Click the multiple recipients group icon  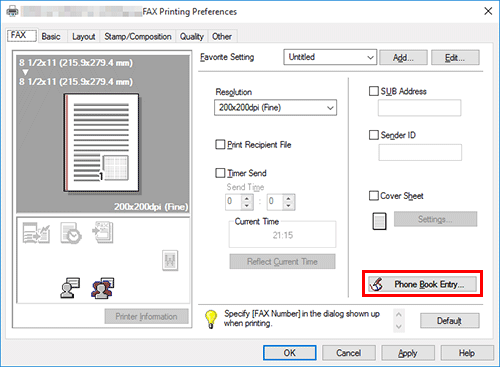click(102, 288)
